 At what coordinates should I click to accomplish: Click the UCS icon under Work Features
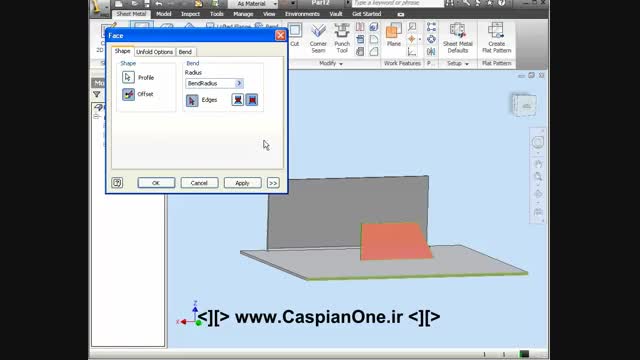click(412, 51)
